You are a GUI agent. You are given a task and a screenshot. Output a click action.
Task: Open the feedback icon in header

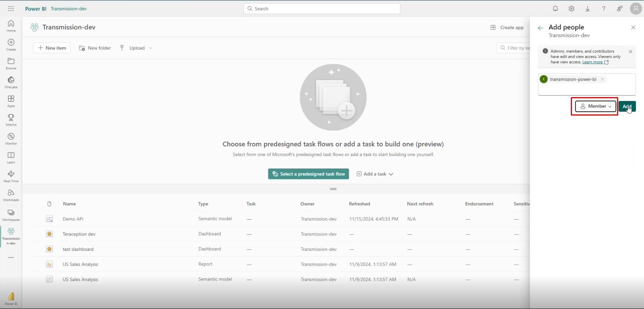point(620,8)
